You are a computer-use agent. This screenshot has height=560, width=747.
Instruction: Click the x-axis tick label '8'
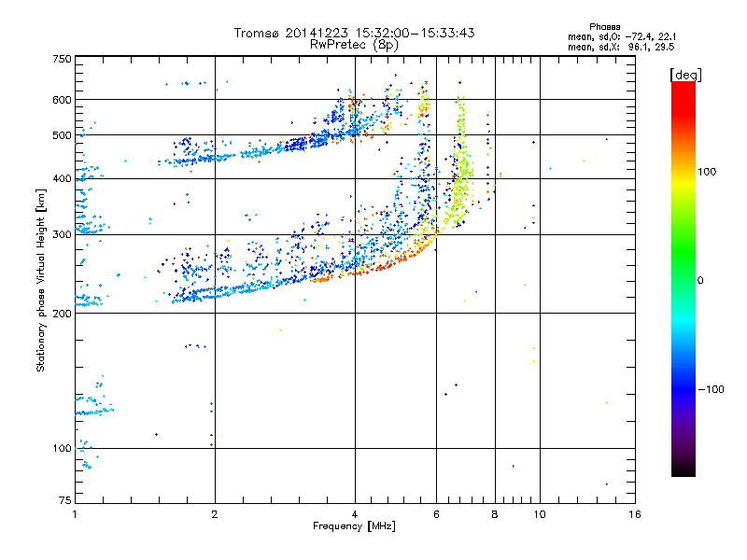[x=495, y=514]
